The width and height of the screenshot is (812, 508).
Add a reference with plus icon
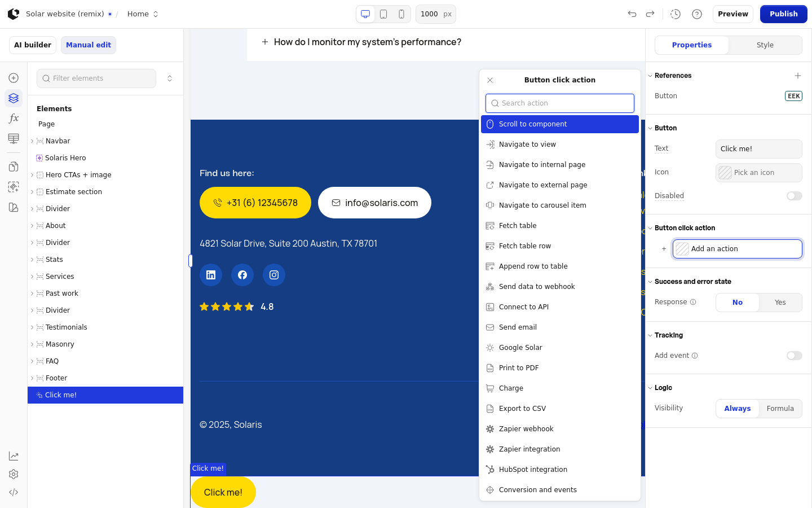pos(798,76)
